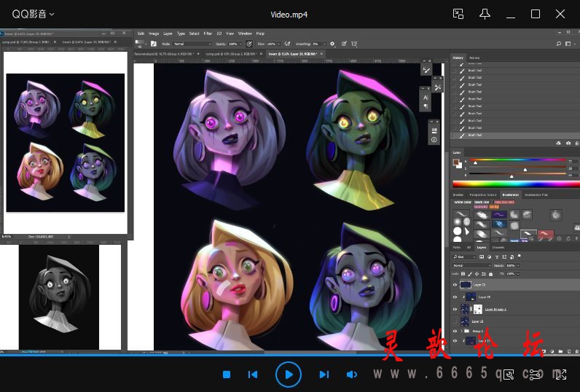580x392 pixels.
Task: Switch to the Perspective Tools 2 tab
Action: [x=482, y=195]
